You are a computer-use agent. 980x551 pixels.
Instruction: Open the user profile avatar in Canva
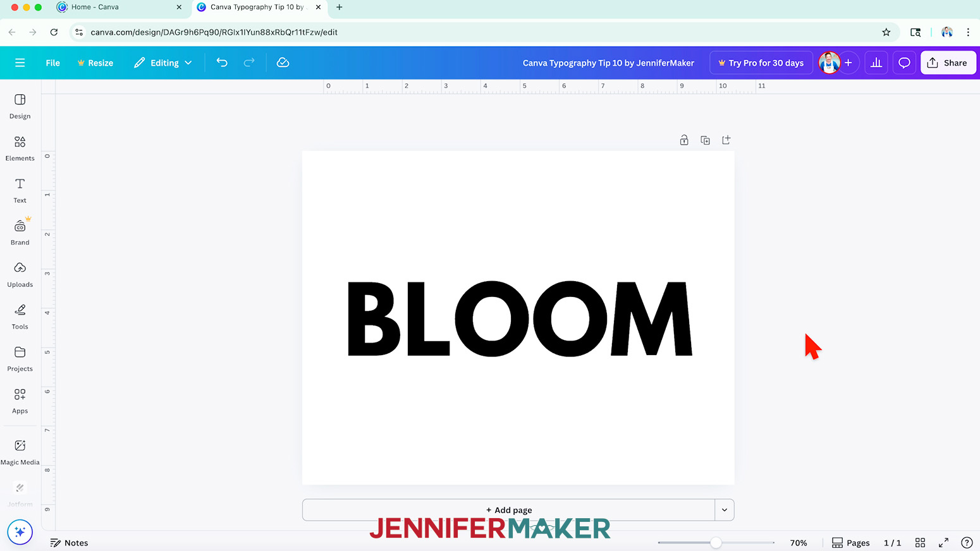(x=829, y=63)
